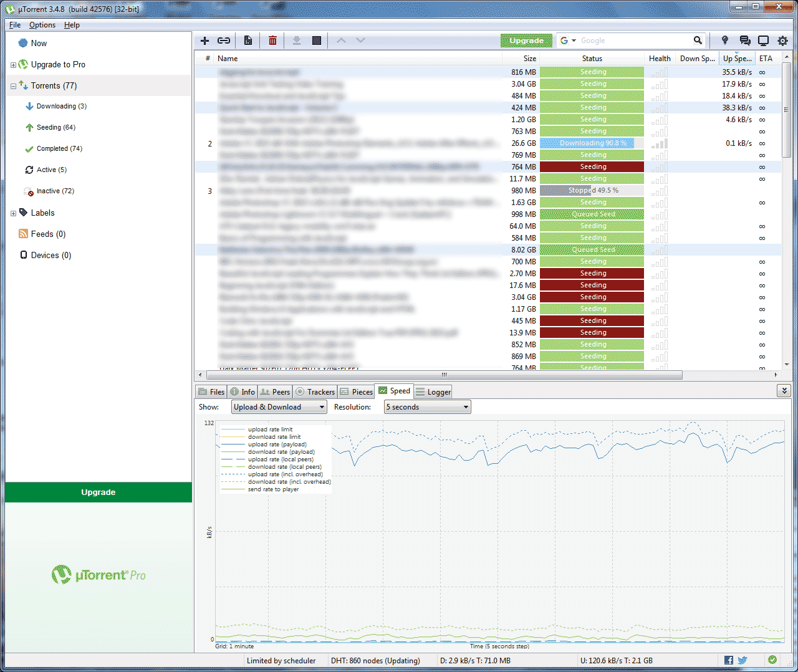Viewport: 798px width, 672px height.
Task: Switch to the Logger tab
Action: click(433, 391)
